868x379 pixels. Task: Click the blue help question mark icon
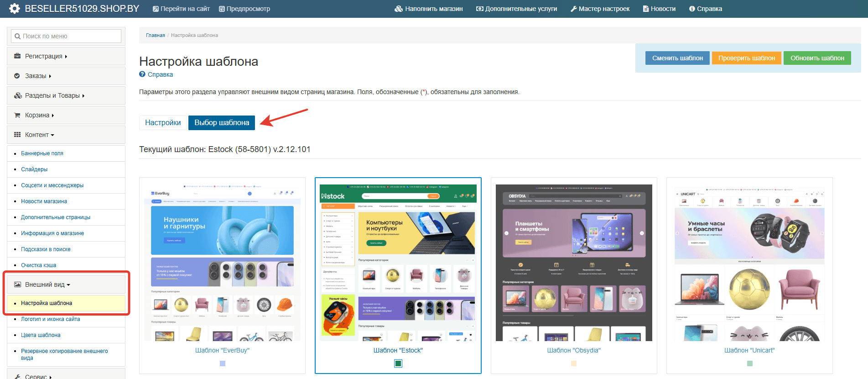pyautogui.click(x=142, y=74)
